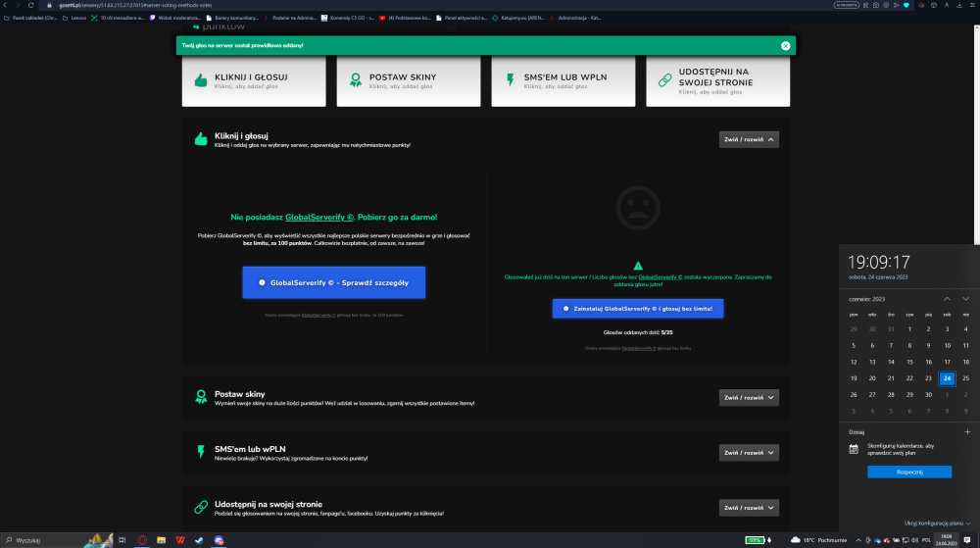Open the AI Prompts button in address bar

(847, 5)
